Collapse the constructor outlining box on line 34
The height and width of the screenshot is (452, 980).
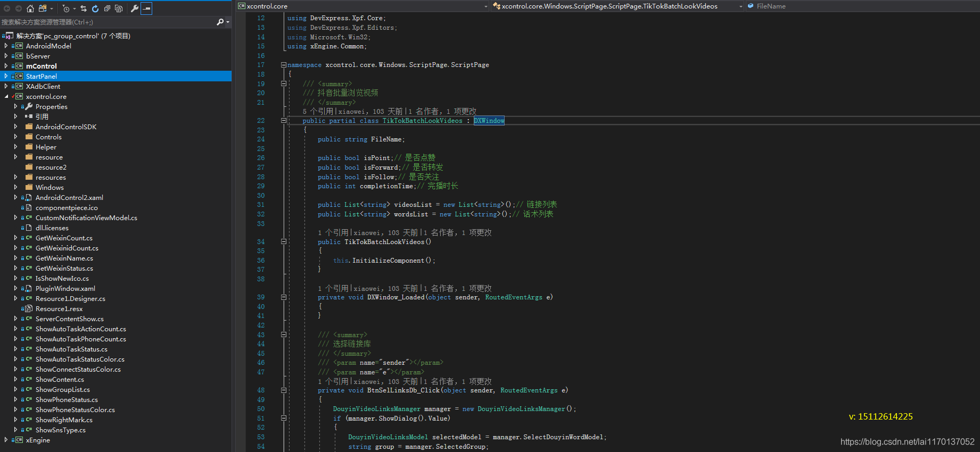pos(284,241)
